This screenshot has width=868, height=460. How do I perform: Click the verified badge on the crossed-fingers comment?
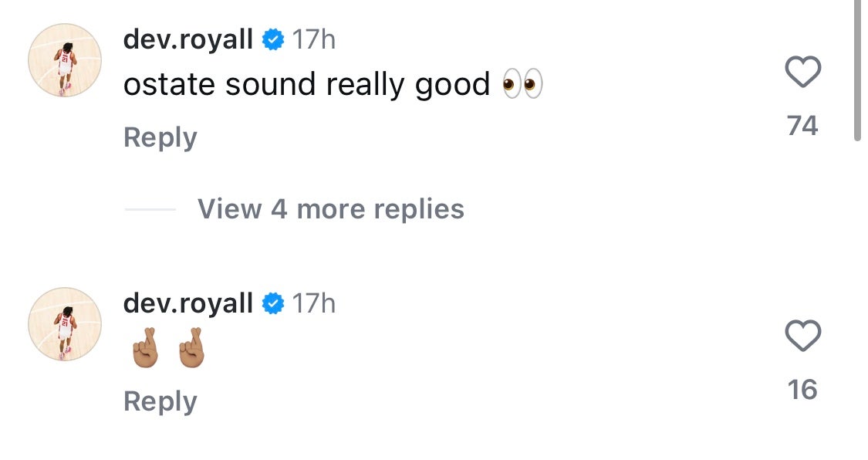point(273,303)
